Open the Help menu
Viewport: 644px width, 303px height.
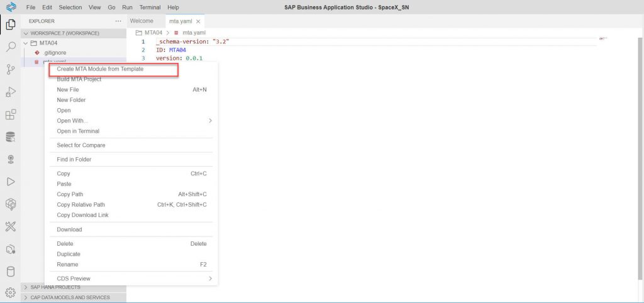point(174,8)
